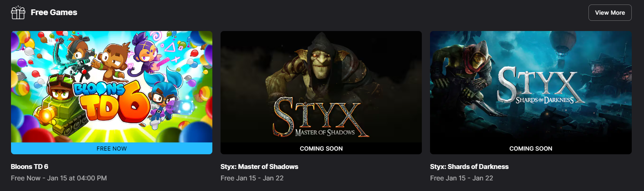This screenshot has height=191, width=644.
Task: Open the Styx: Shards of Darkness artwork
Action: coord(531,87)
